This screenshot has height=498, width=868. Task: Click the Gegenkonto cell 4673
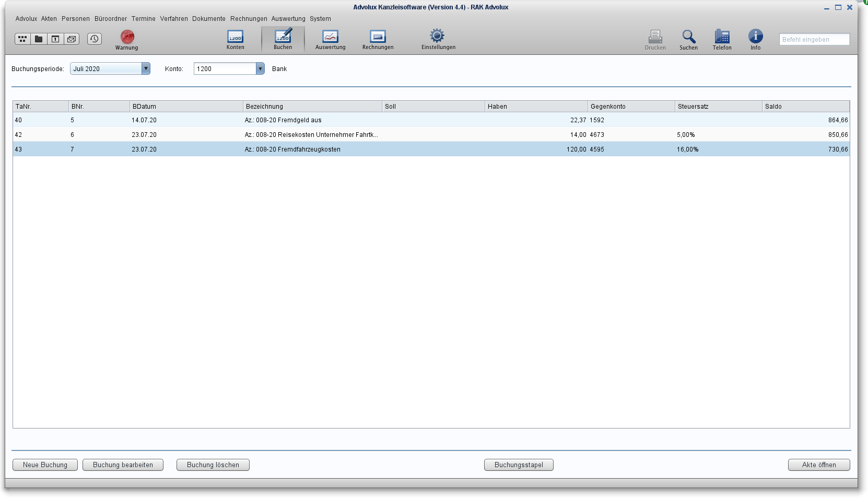pos(597,135)
